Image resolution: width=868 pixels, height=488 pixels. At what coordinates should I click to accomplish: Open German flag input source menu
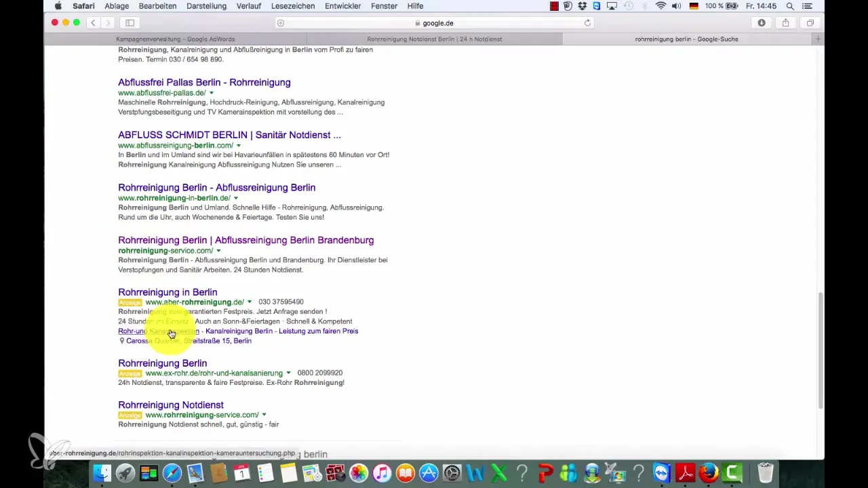694,6
